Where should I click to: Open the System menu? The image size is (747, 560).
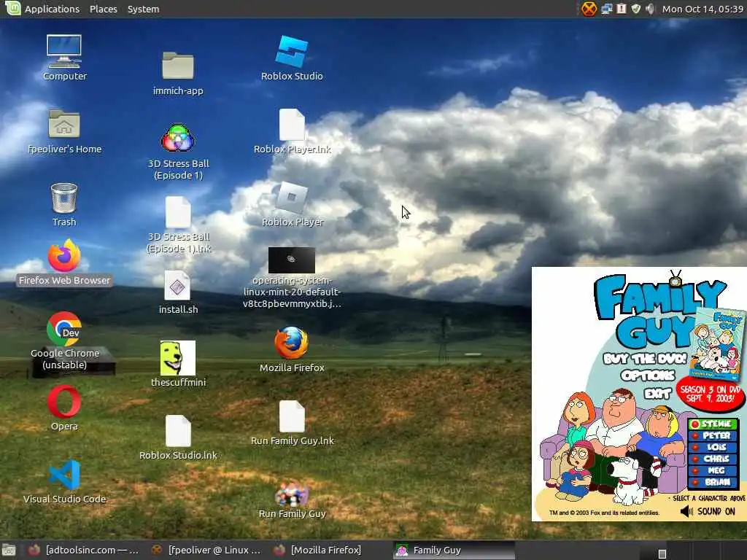click(144, 9)
